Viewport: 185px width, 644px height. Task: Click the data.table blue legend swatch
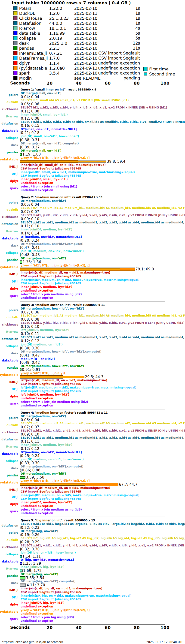15,33
